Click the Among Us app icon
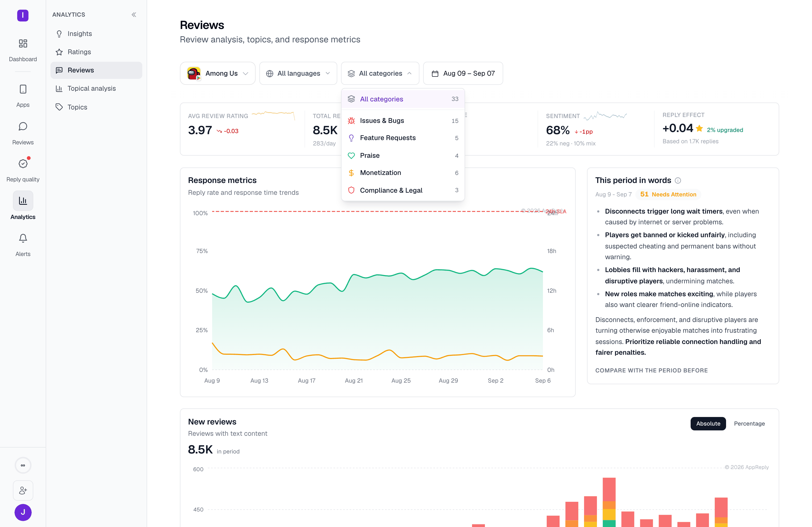Image resolution: width=812 pixels, height=527 pixels. click(194, 73)
